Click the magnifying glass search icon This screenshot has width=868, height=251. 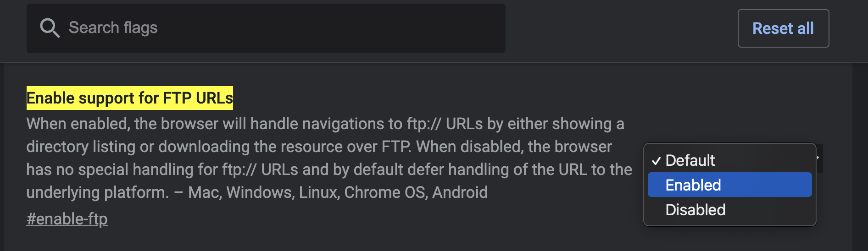(x=50, y=28)
